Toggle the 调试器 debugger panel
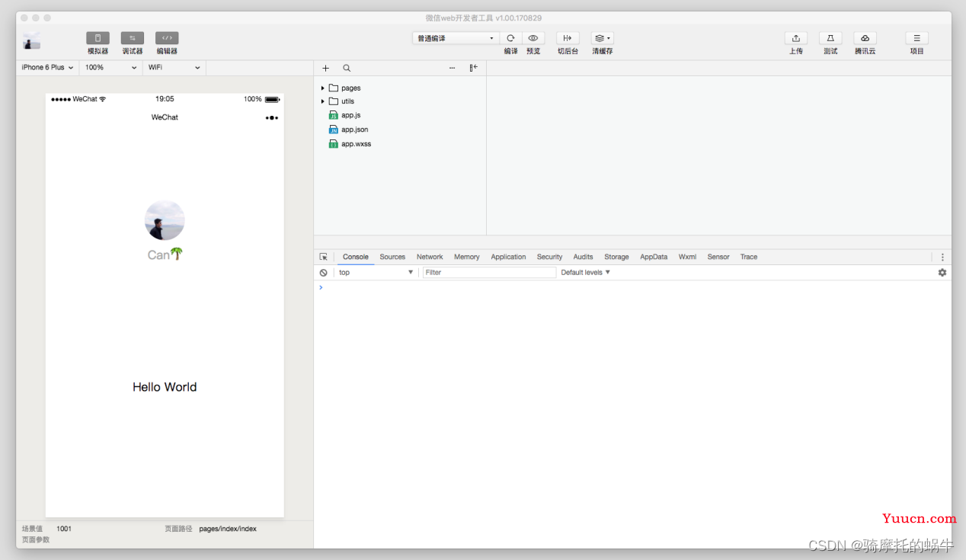 (x=133, y=38)
